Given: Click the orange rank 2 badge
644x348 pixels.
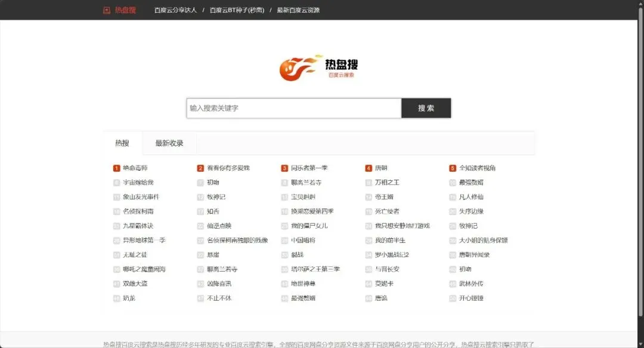Looking at the screenshot, I should tap(200, 168).
